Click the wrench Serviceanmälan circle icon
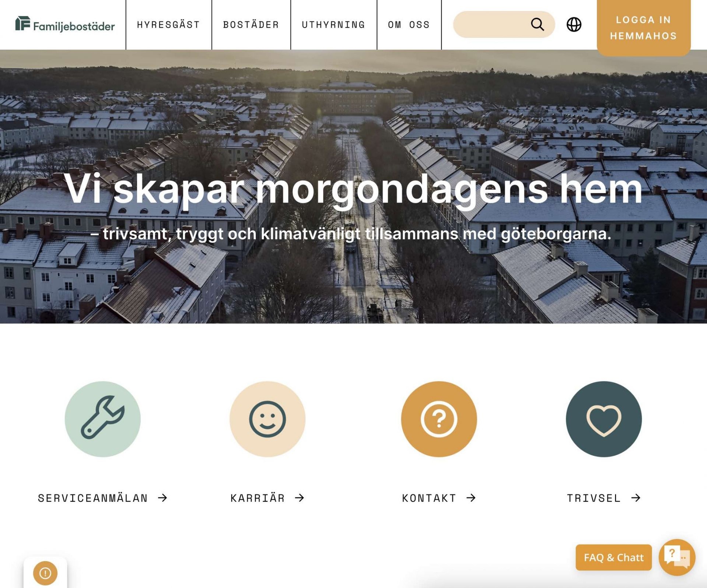 [x=102, y=419]
